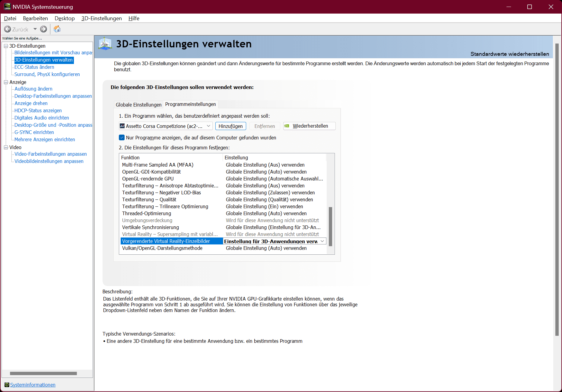
Task: Open the Systeminformationen link
Action: pos(33,385)
